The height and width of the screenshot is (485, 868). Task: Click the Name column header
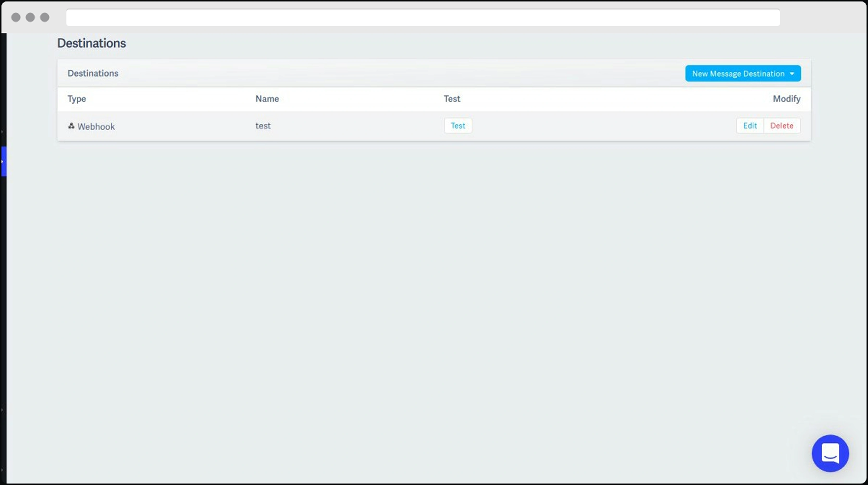point(267,99)
